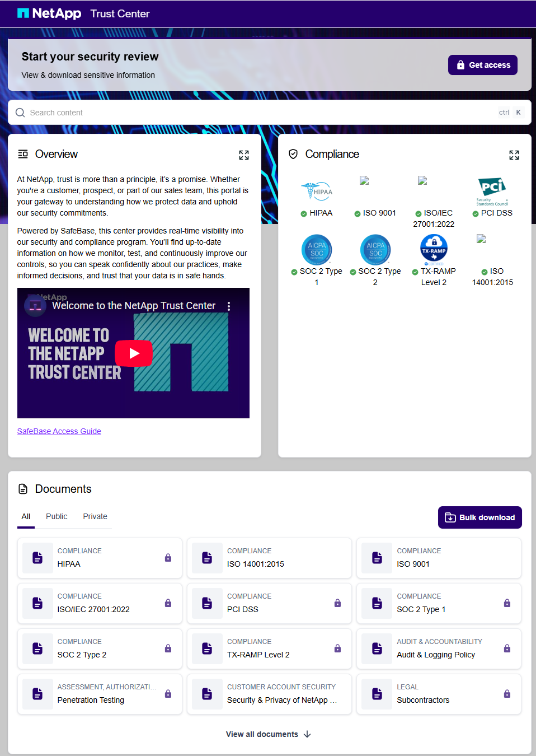Open the SafeBase Access Guide link
536x756 pixels.
click(x=59, y=431)
